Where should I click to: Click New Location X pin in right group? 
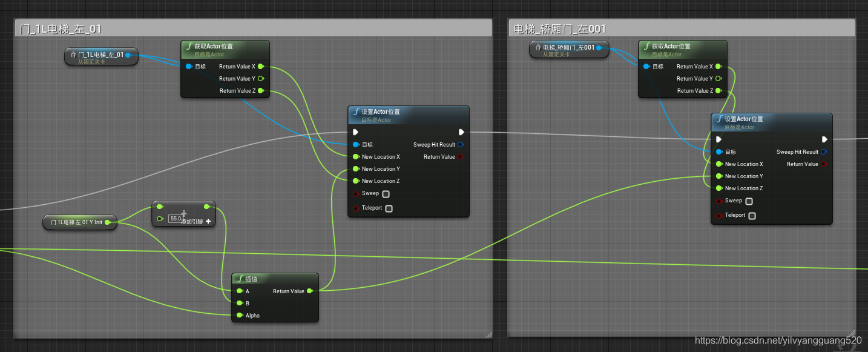tap(719, 164)
